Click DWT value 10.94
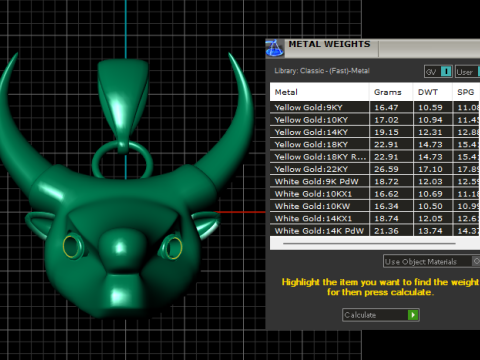Screen dimensions: 480x360 tap(430, 120)
